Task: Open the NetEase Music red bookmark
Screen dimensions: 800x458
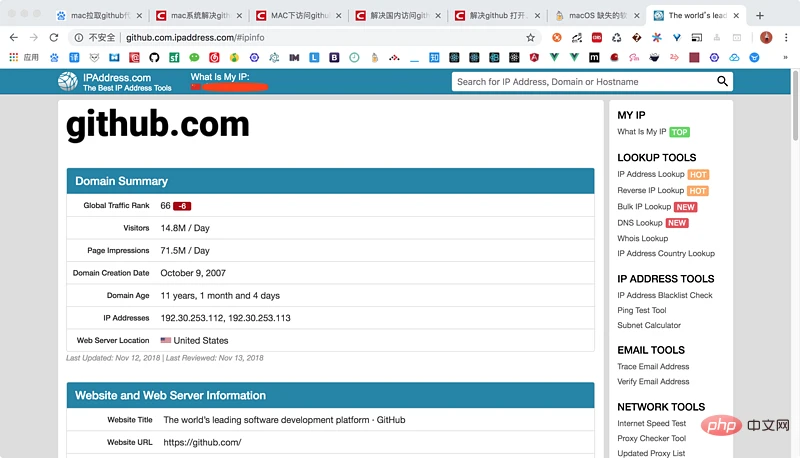Action: (214, 58)
